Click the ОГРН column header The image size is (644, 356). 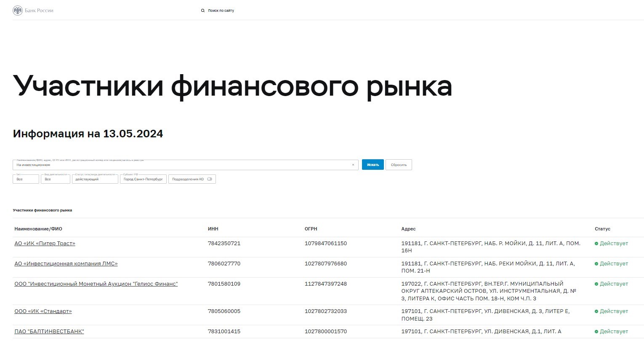pyautogui.click(x=311, y=229)
